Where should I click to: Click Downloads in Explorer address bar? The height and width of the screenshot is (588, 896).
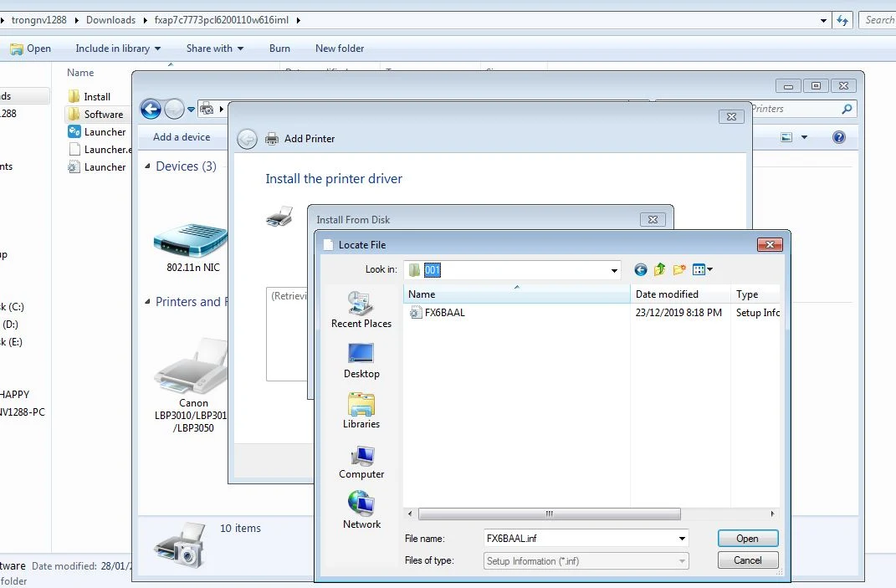click(x=111, y=20)
